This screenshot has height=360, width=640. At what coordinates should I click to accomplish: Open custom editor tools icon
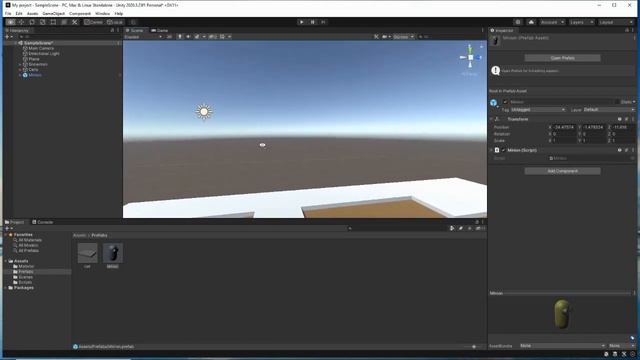click(75, 22)
